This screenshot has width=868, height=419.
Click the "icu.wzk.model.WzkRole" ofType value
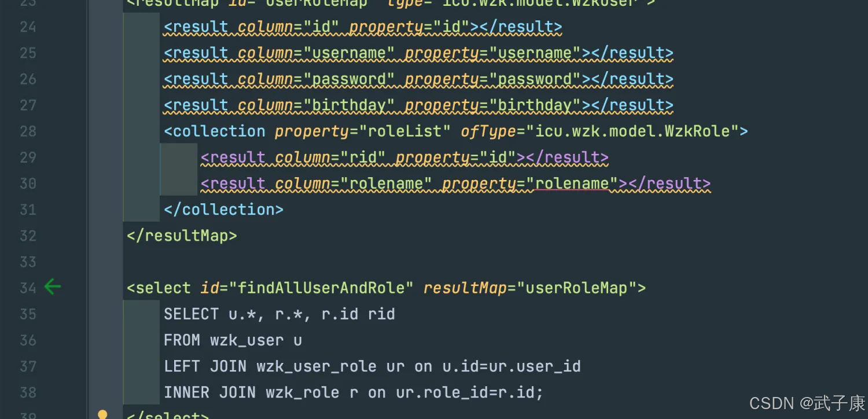coord(631,131)
